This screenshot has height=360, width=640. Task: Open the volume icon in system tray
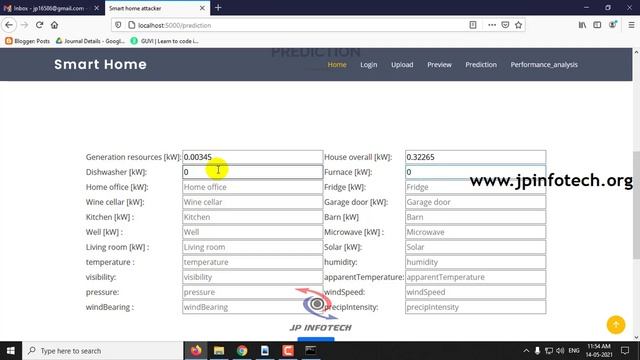tap(560, 351)
